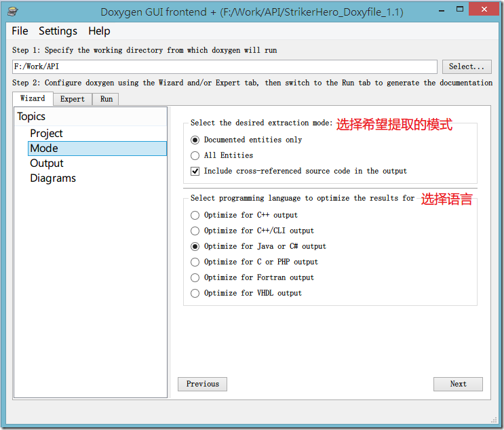This screenshot has height=430, width=504.
Task: Switch to the Wizard tab
Action: click(33, 98)
